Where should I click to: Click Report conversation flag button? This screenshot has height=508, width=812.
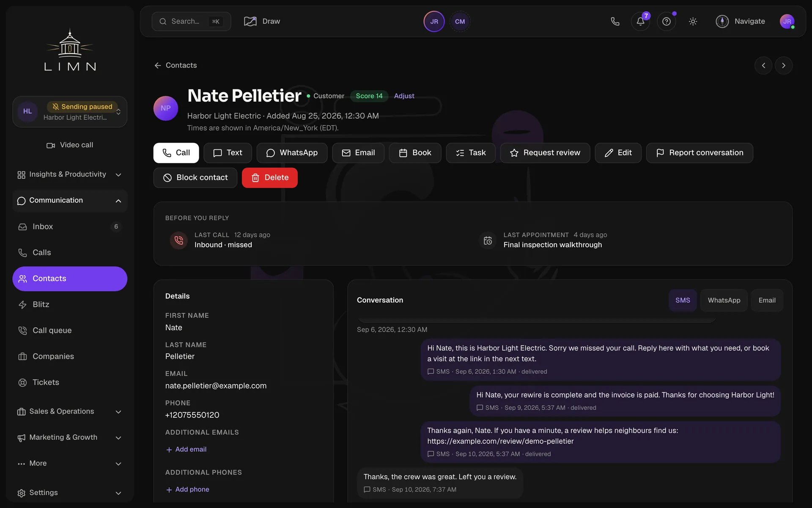700,153
